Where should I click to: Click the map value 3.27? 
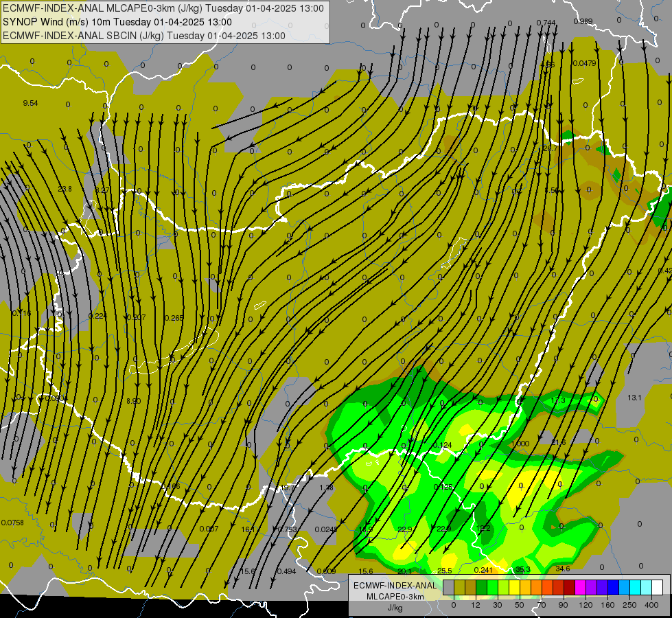click(102, 190)
